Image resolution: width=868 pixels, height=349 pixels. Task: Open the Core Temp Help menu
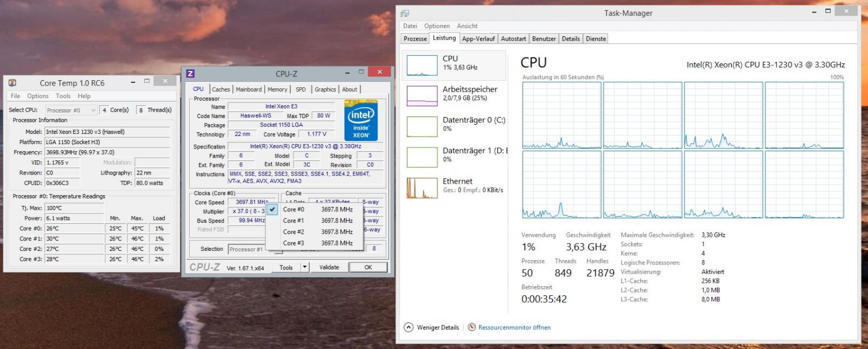point(84,96)
